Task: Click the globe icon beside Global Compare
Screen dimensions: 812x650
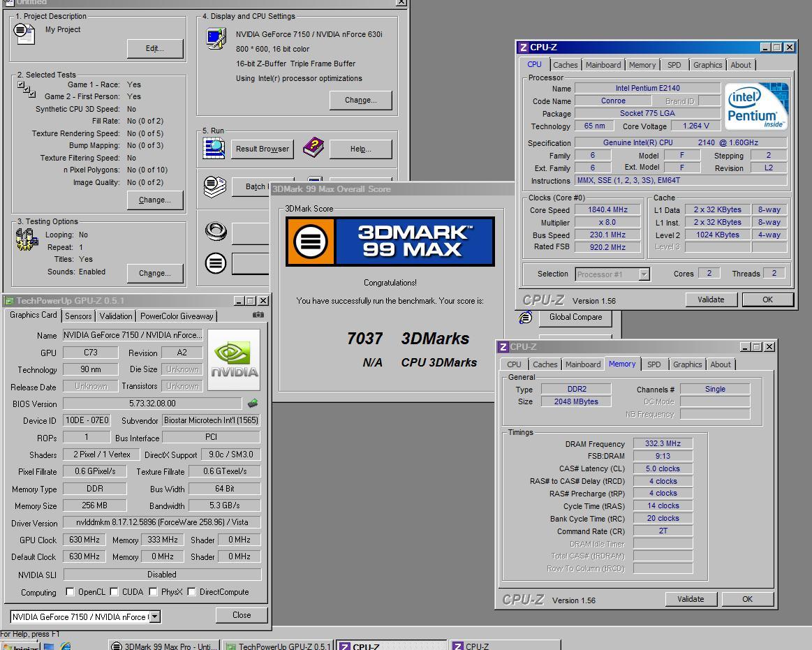Action: (525, 318)
